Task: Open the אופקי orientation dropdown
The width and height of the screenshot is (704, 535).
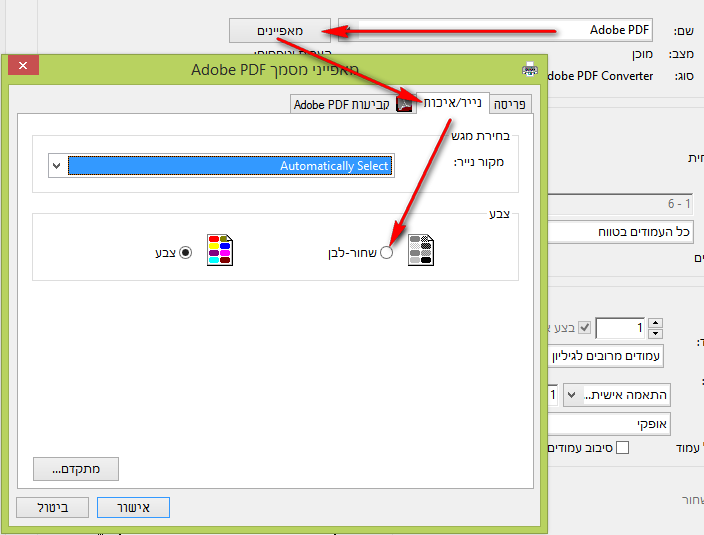Action: tap(609, 424)
